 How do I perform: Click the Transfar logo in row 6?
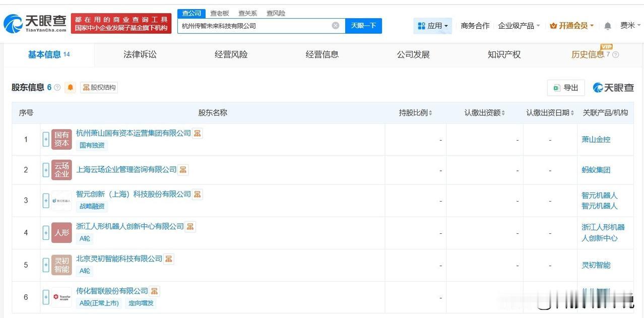coord(62,297)
